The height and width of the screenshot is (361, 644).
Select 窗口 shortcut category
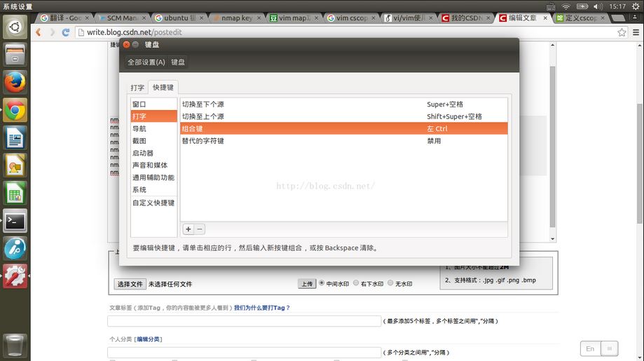coord(153,104)
